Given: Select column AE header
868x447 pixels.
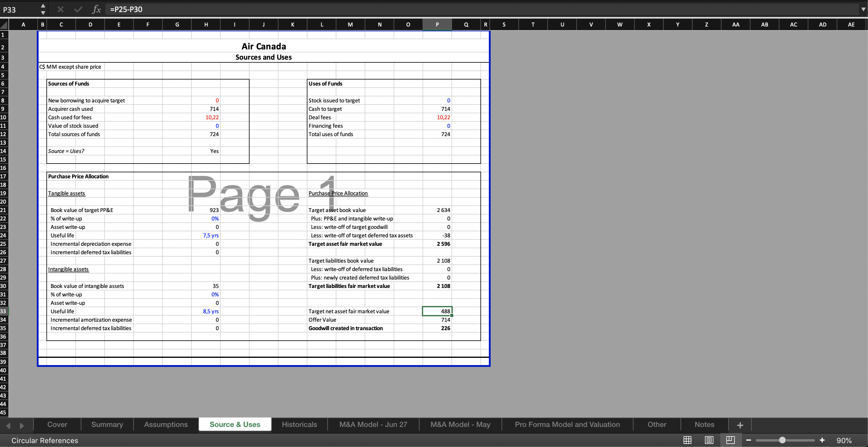Looking at the screenshot, I should [x=851, y=24].
